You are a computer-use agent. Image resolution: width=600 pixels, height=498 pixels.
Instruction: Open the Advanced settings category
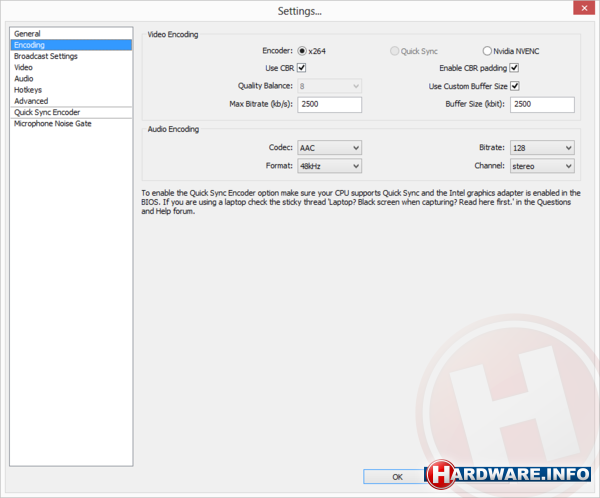tap(71, 101)
